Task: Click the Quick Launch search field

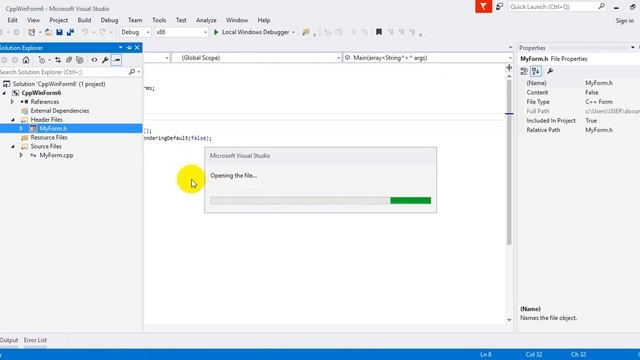Action: tap(553, 7)
